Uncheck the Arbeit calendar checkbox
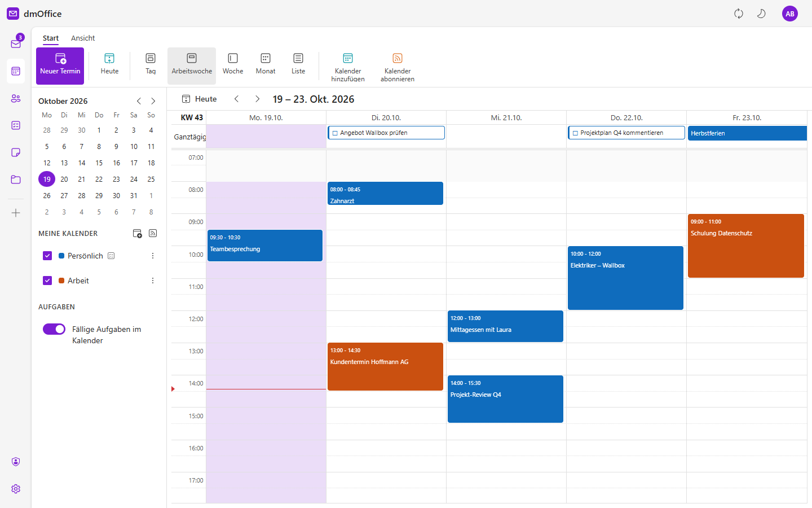Image resolution: width=812 pixels, height=508 pixels. [47, 281]
